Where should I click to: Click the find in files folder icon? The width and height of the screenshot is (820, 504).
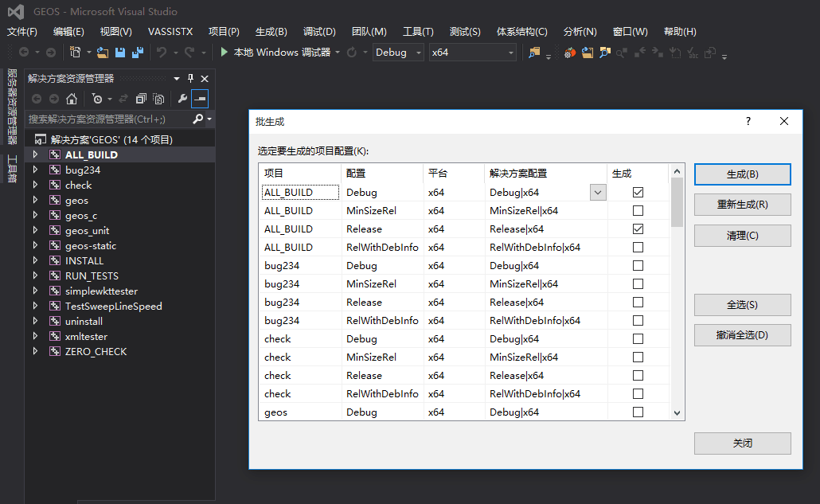pos(534,53)
